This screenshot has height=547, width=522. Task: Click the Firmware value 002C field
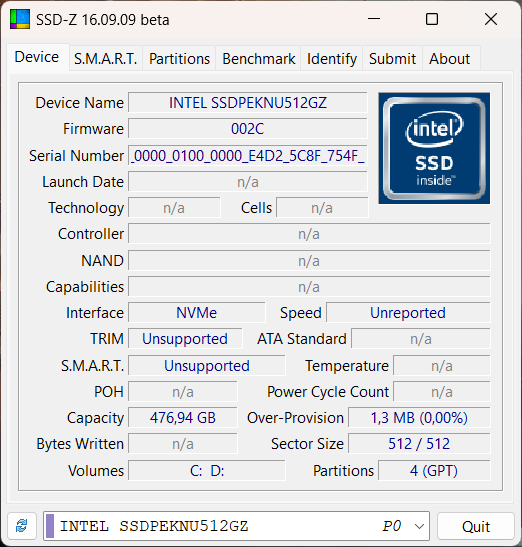click(248, 129)
